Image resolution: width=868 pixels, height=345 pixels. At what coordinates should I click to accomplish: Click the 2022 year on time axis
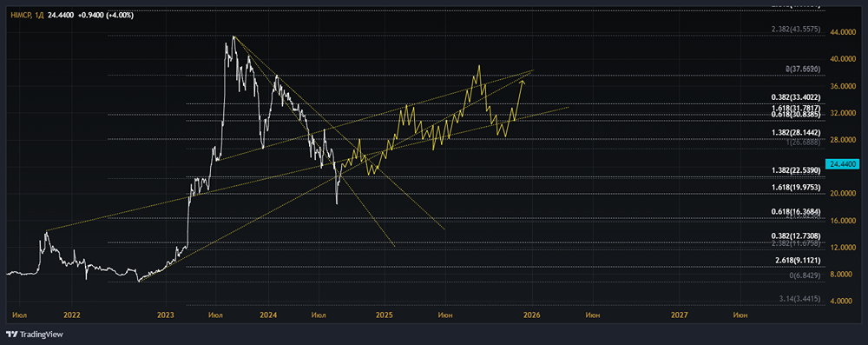(x=72, y=315)
